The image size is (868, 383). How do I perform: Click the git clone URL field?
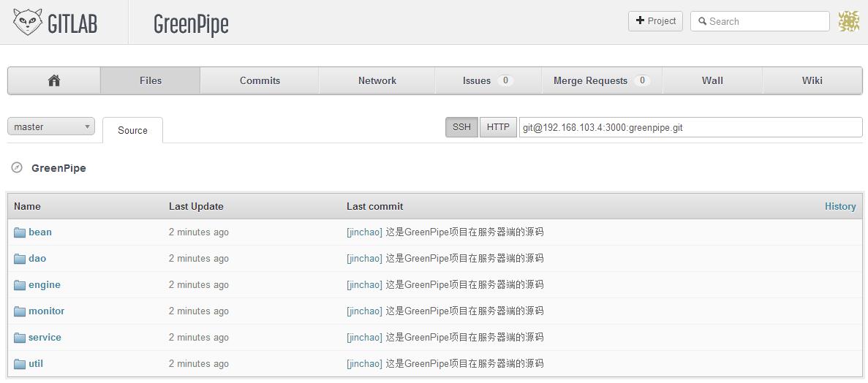click(690, 127)
